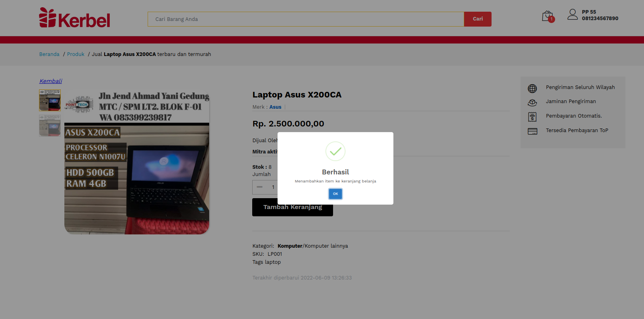Focus the Cari Barang Anda search field
This screenshot has width=644, height=319.
point(306,19)
